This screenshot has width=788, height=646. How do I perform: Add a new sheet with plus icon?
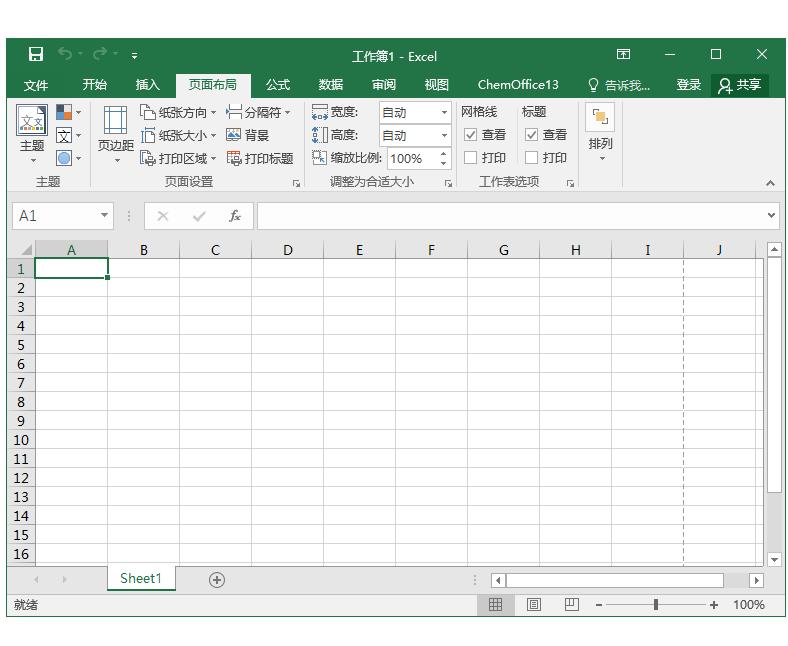pyautogui.click(x=217, y=580)
